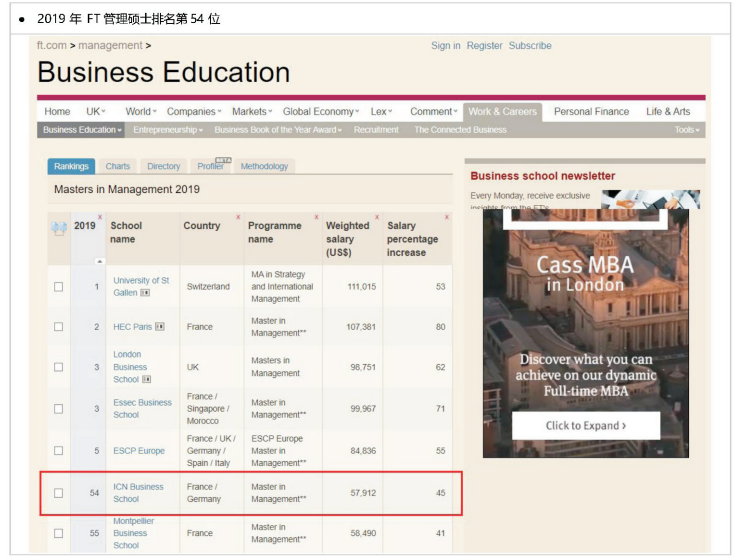Switch to the Methodology tab
The width and height of the screenshot is (742, 556).
(x=264, y=166)
